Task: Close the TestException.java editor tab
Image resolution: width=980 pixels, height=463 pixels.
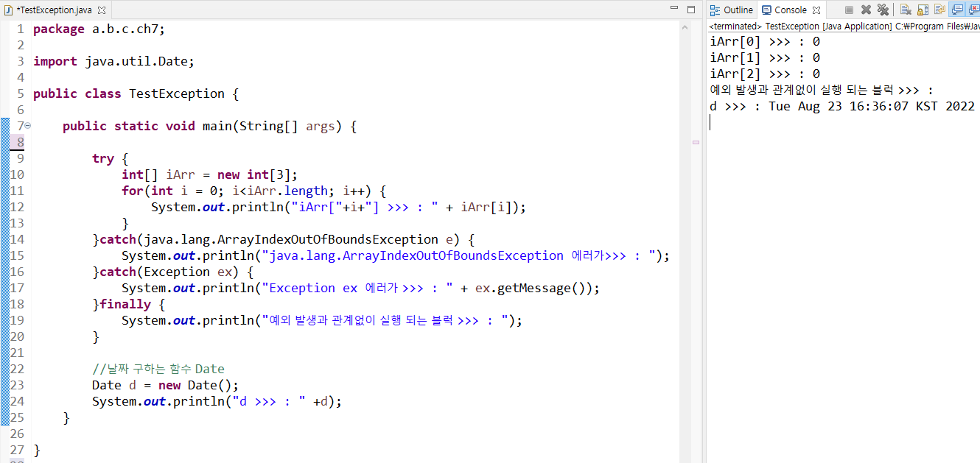Action: click(102, 10)
